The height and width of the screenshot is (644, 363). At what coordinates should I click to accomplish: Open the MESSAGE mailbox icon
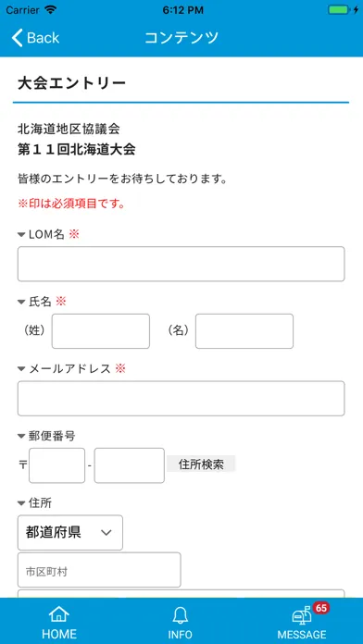301,614
